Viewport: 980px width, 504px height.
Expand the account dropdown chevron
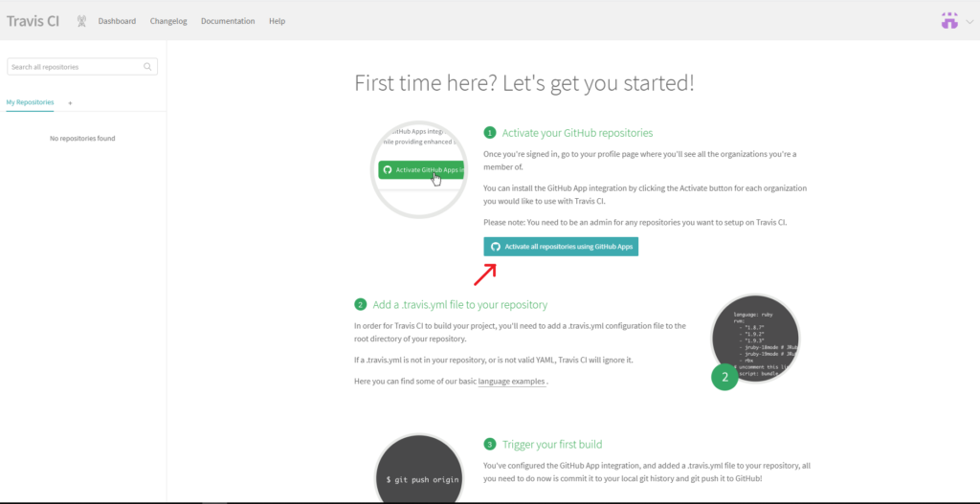[x=968, y=21]
